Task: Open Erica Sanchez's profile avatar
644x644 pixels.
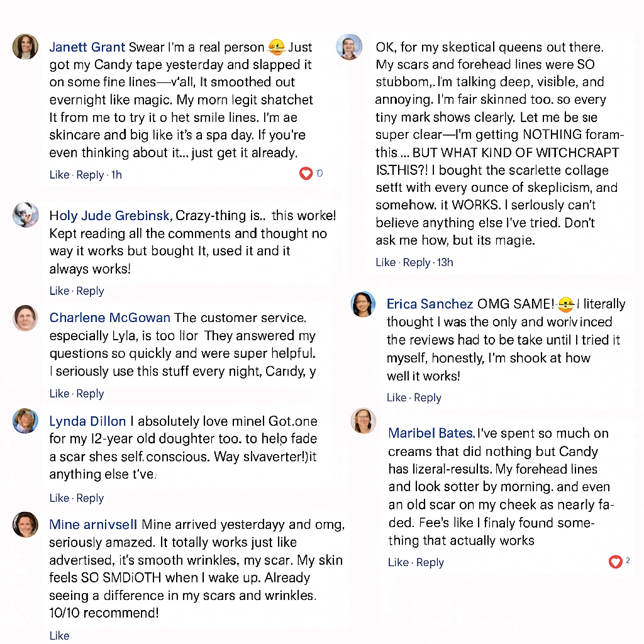Action: [363, 304]
